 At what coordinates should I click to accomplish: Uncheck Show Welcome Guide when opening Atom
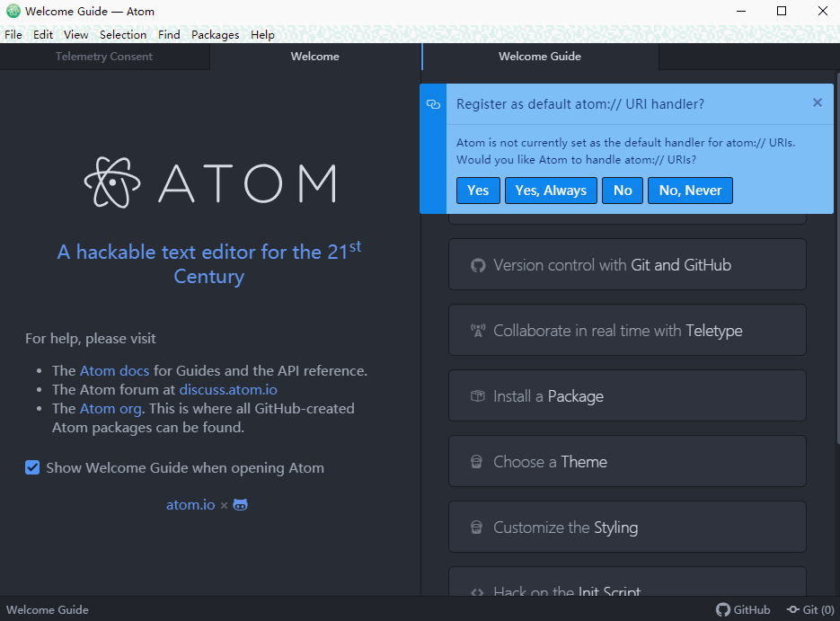pyautogui.click(x=32, y=467)
